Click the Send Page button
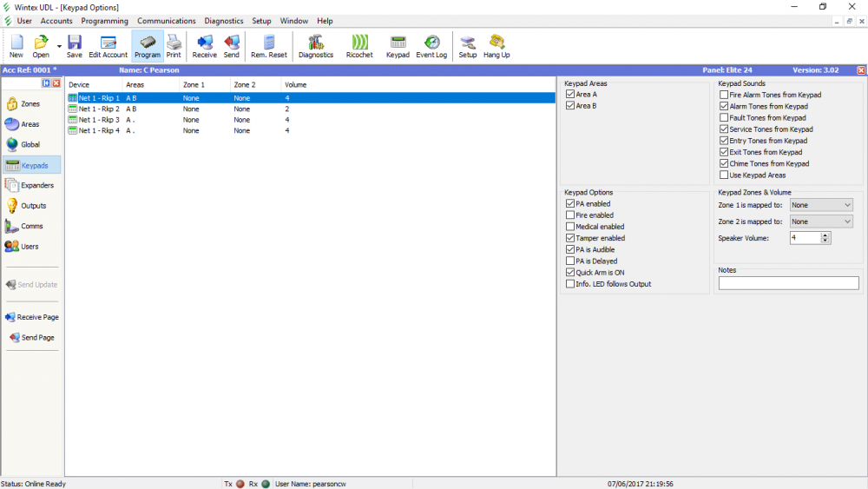The height and width of the screenshot is (489, 868). click(31, 337)
